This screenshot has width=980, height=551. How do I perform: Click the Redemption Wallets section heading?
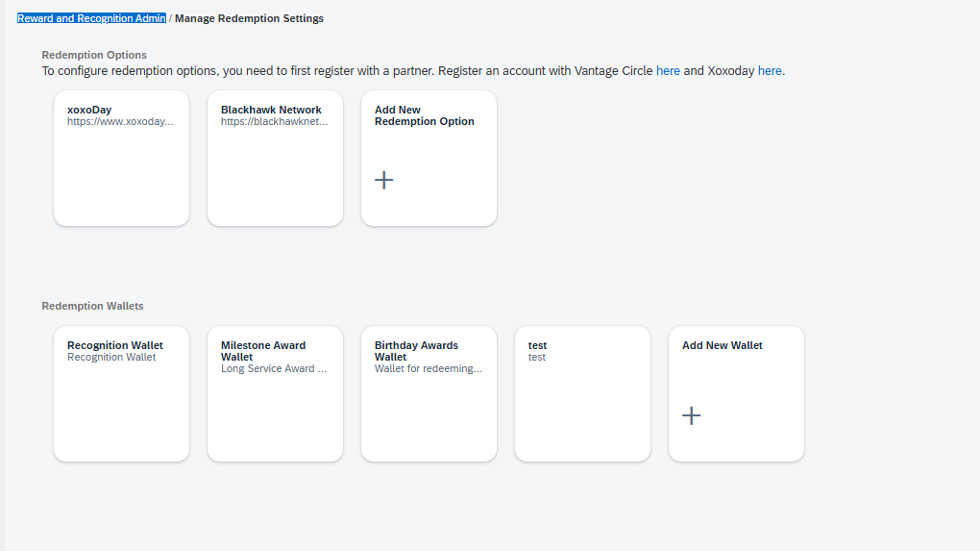[92, 306]
